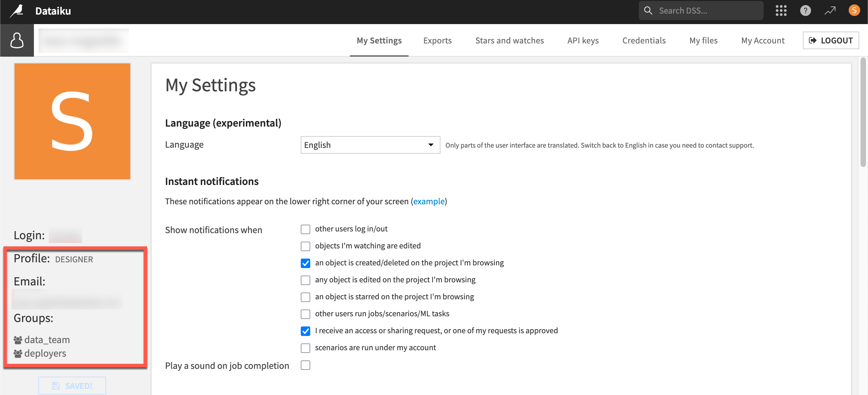Click the Dataiku home title
Screen dimensions: 868x395
[x=53, y=11]
